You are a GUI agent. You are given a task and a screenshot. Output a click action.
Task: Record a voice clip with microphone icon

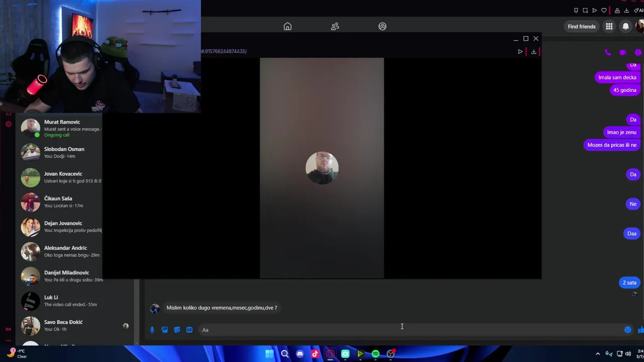(x=152, y=330)
